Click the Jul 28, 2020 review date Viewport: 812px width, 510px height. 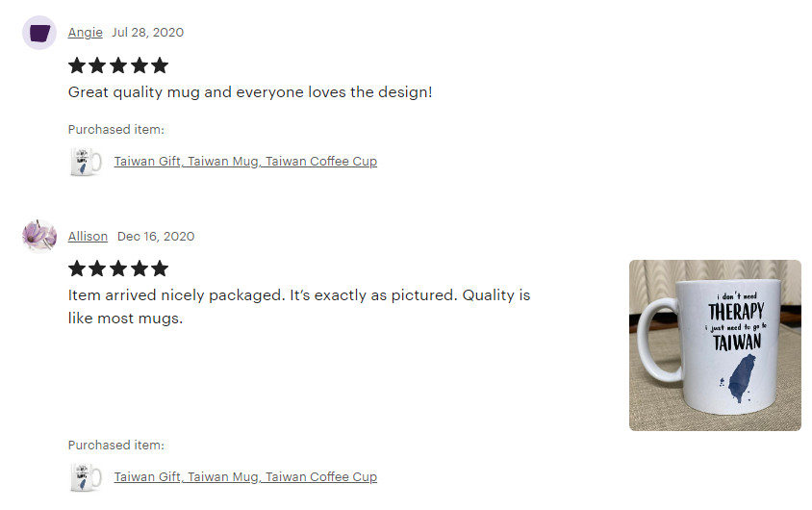pos(147,33)
